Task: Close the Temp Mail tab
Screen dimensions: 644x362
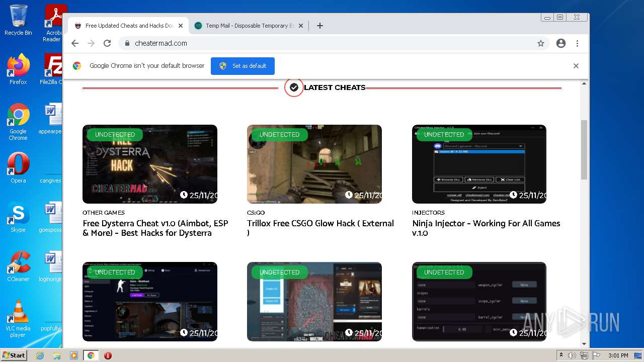Action: [301, 26]
